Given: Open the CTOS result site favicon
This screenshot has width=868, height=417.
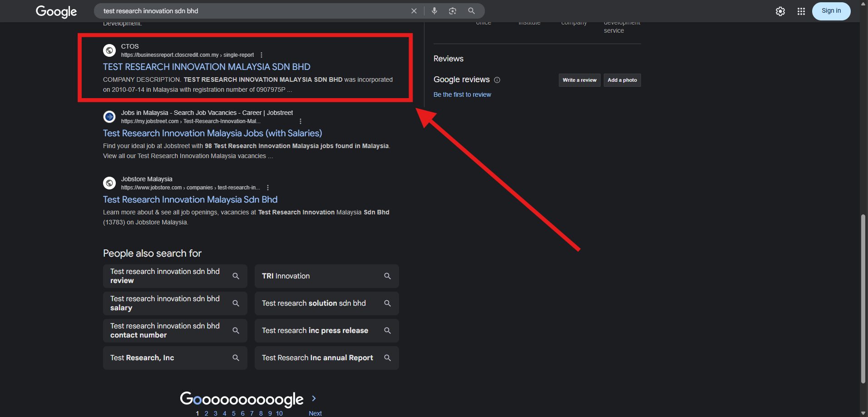Looking at the screenshot, I should coord(109,50).
